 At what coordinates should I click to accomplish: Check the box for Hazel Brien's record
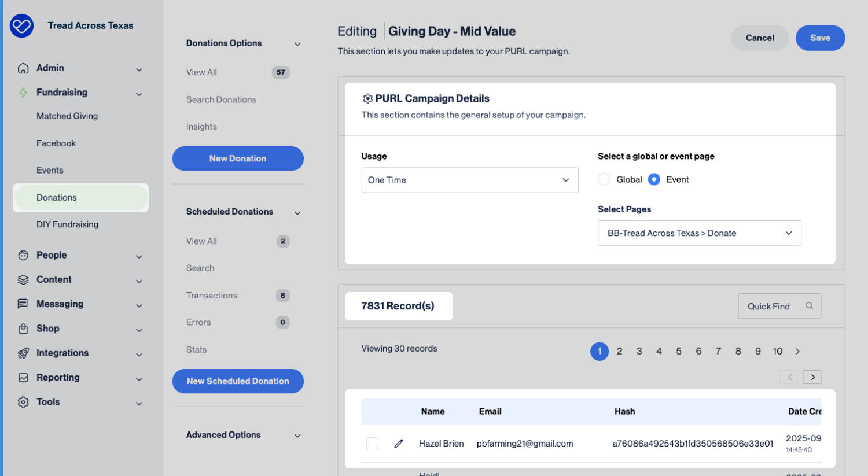click(372, 444)
